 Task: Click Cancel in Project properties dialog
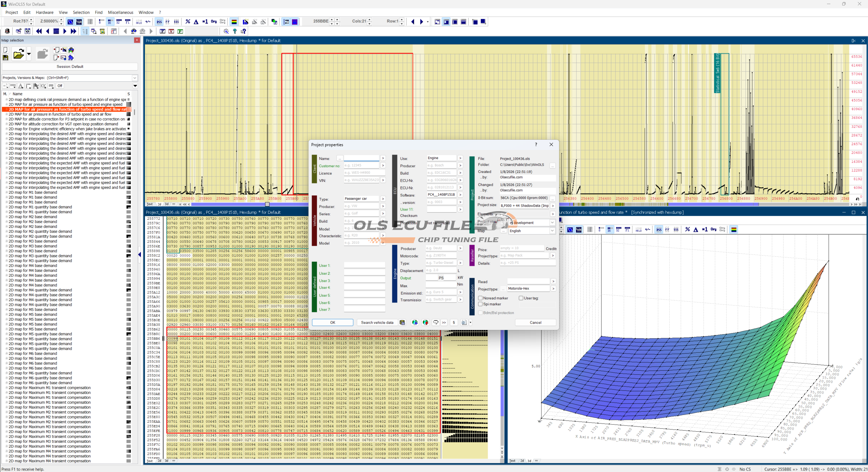(535, 322)
